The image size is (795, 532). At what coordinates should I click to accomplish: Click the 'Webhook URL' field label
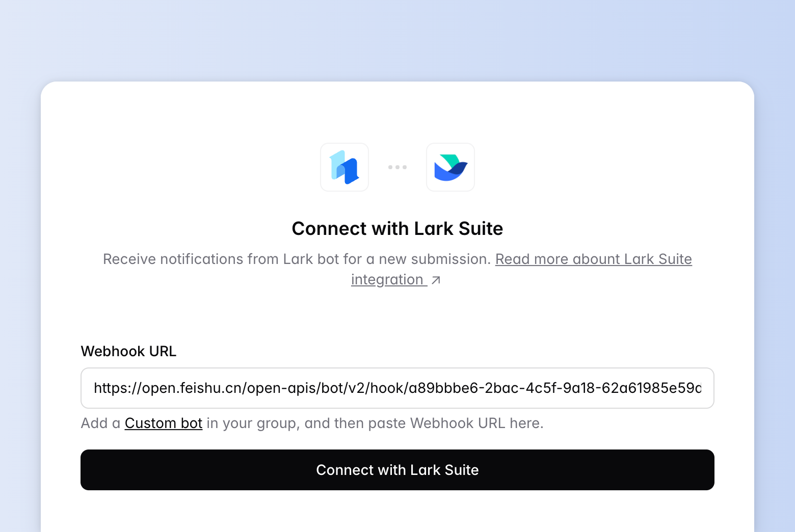pyautogui.click(x=128, y=351)
